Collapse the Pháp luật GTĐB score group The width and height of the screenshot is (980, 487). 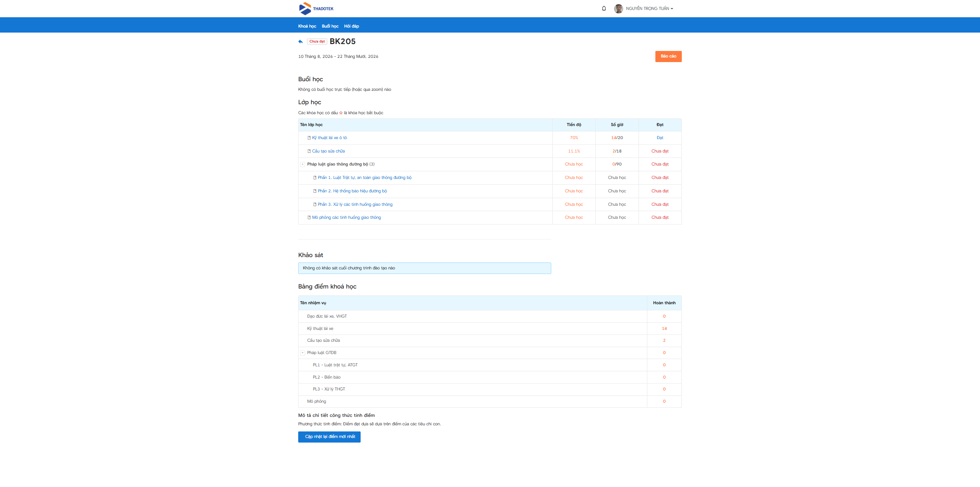(x=302, y=353)
